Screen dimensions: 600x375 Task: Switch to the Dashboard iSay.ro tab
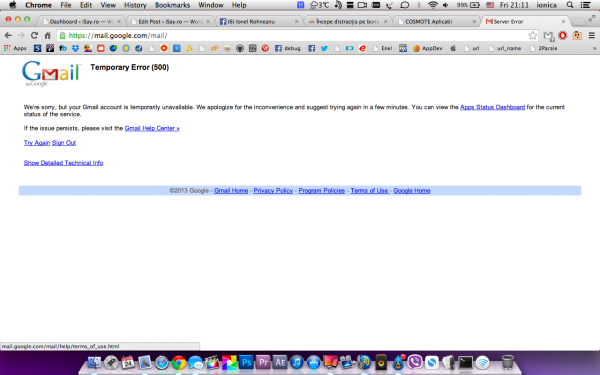[81, 21]
